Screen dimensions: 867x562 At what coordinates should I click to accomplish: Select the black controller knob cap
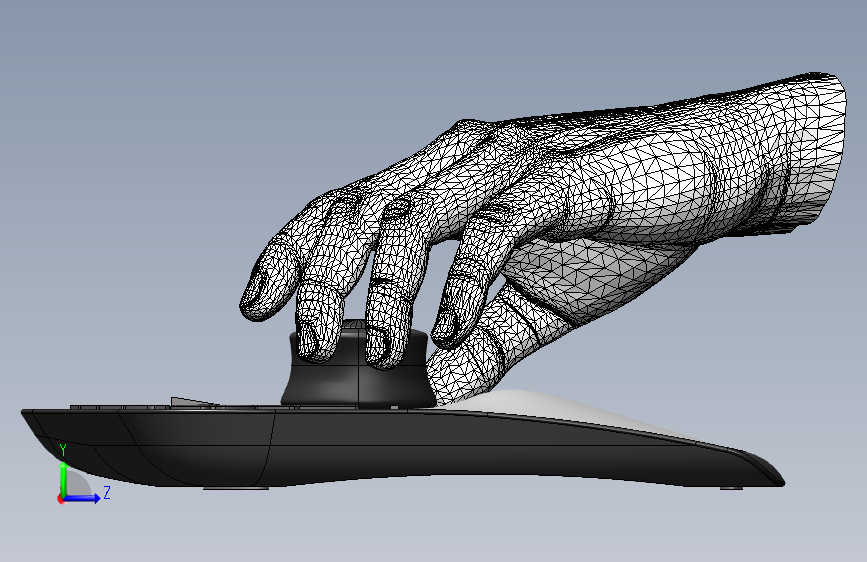[357, 384]
